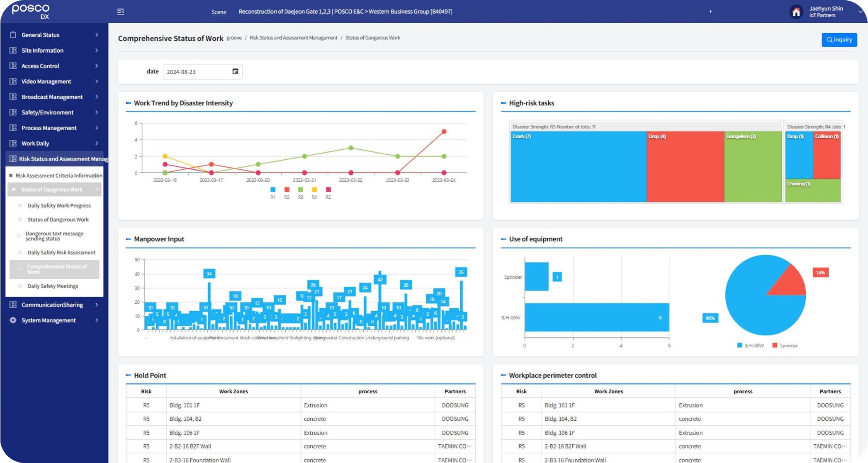Click the Safety/Environment sidebar icon
Screen dimensions: 868x463
click(x=13, y=112)
